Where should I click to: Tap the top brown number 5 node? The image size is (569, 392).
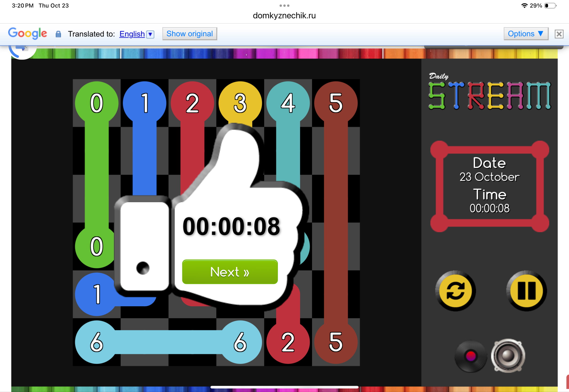336,103
